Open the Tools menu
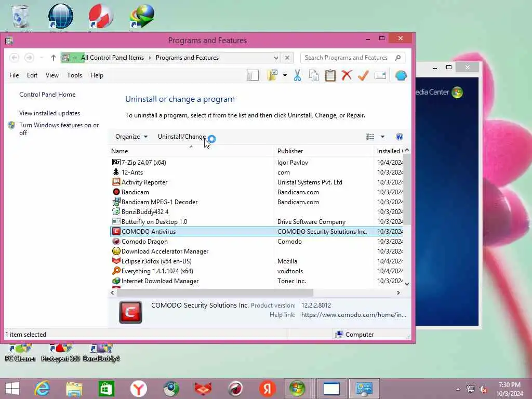Image resolution: width=532 pixels, height=399 pixels. tap(74, 75)
